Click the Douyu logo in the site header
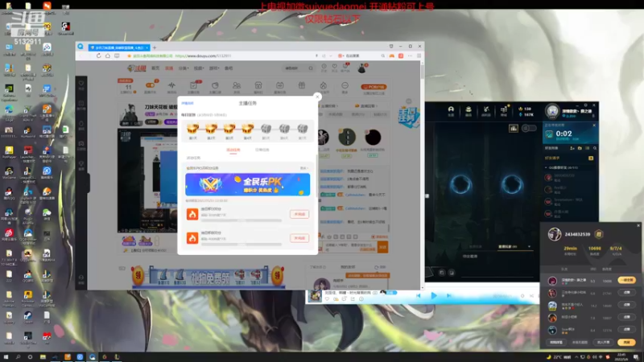The height and width of the screenshot is (362, 644). pos(137,68)
